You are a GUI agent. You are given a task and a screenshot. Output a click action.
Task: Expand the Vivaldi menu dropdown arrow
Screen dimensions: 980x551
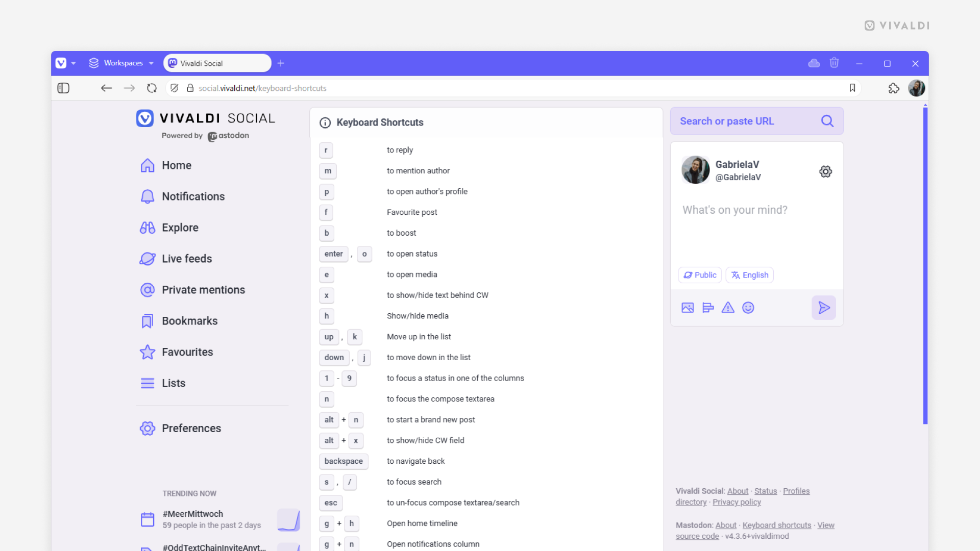coord(73,63)
